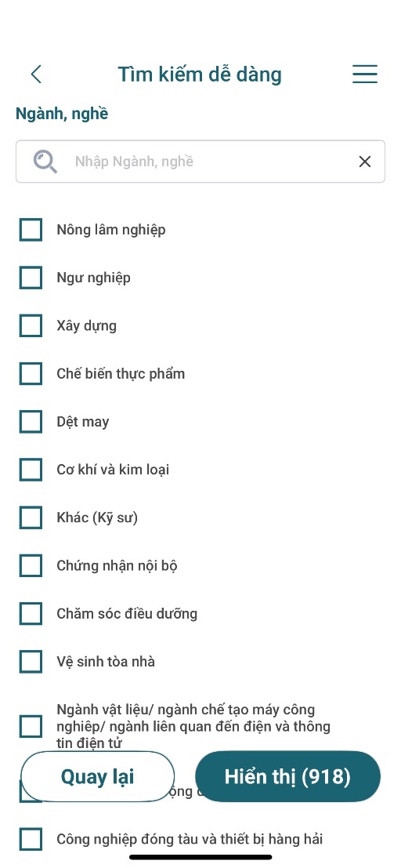
Task: Select the Xây dựng checkbox
Action: pos(31,325)
